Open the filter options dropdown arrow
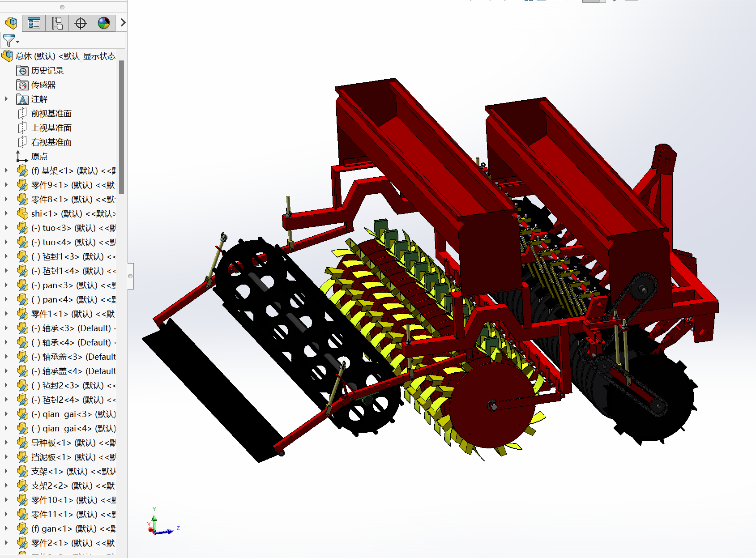The height and width of the screenshot is (558, 756). coord(18,42)
